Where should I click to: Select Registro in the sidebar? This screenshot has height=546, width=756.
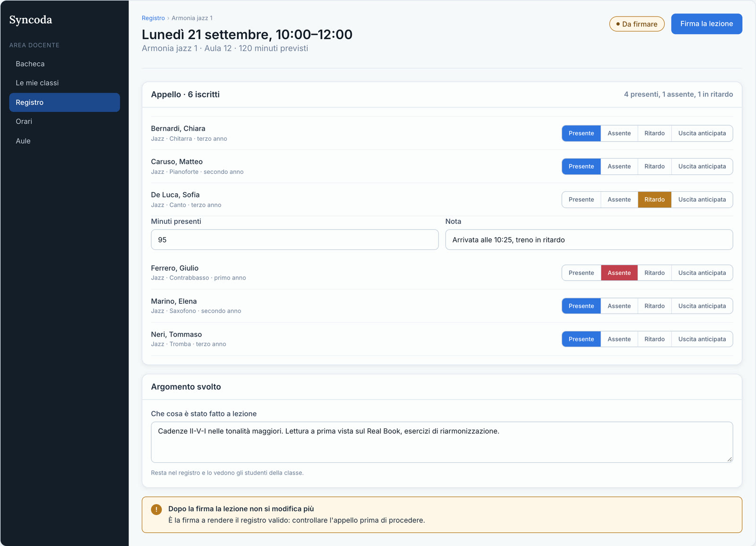64,102
